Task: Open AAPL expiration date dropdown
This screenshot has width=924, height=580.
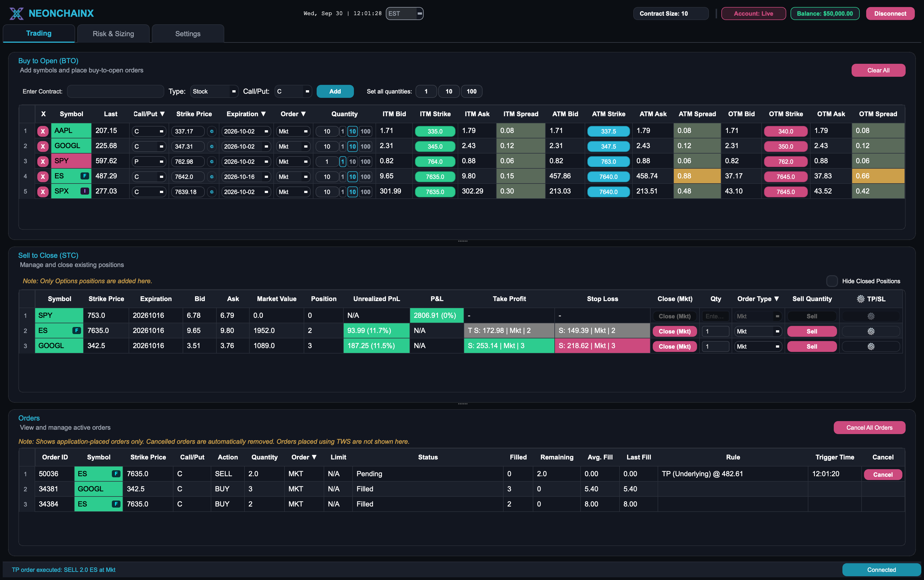Action: pos(246,131)
